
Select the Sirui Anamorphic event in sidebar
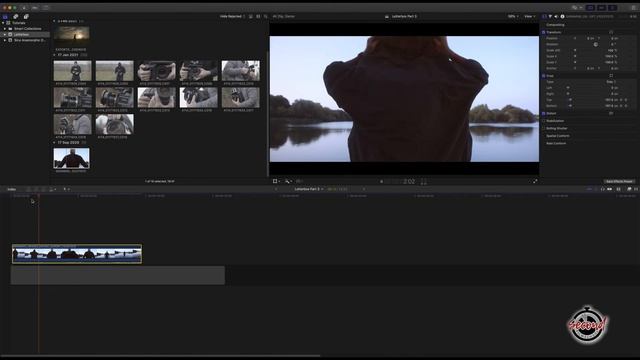point(29,40)
